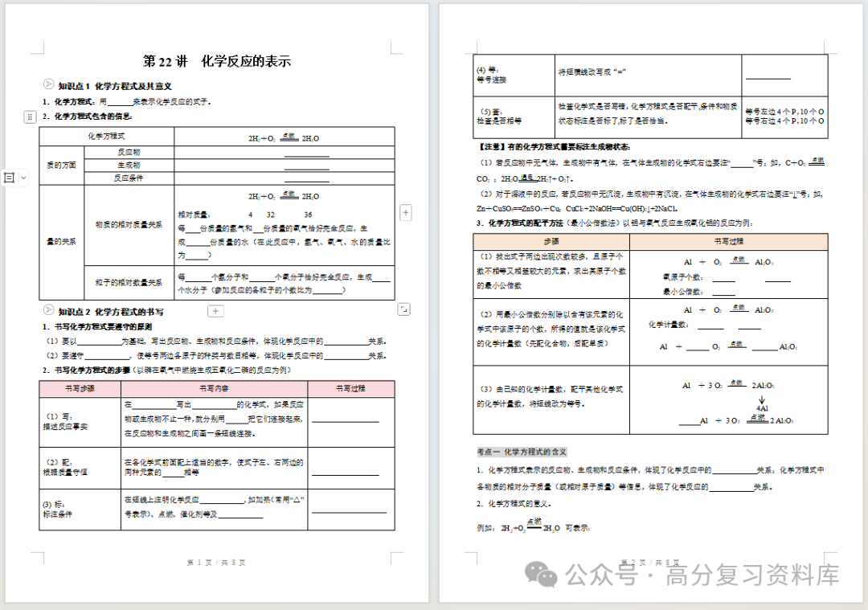Click cell 粒子的相对数量关系

click(x=129, y=282)
